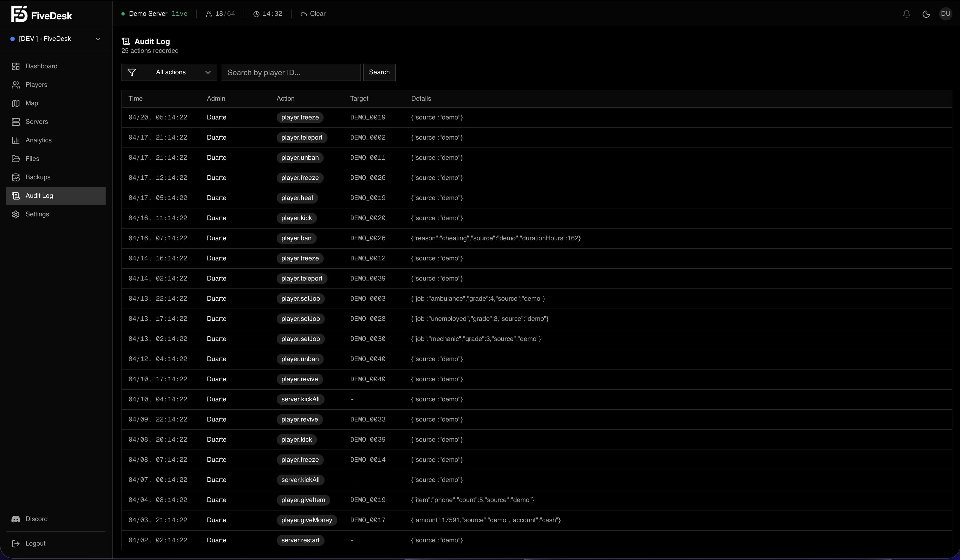Viewport: 960px width, 560px height.
Task: Click timestamp 04/20, 05:14:22
Action: 158,117
